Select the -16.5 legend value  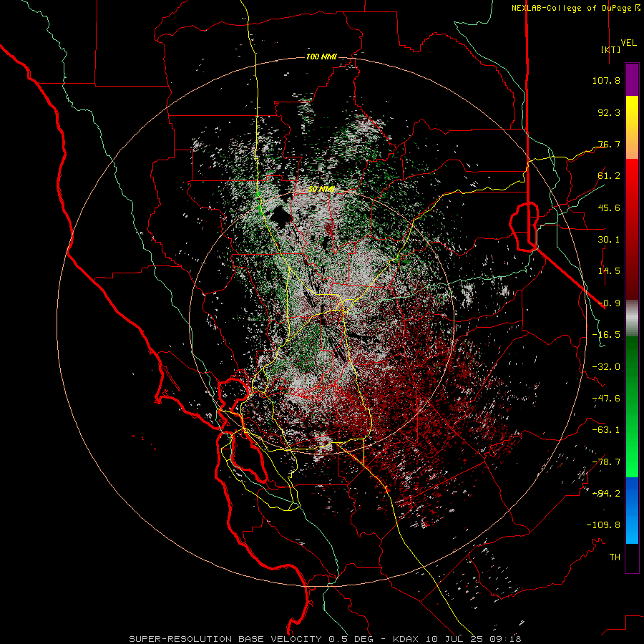pyautogui.click(x=606, y=335)
